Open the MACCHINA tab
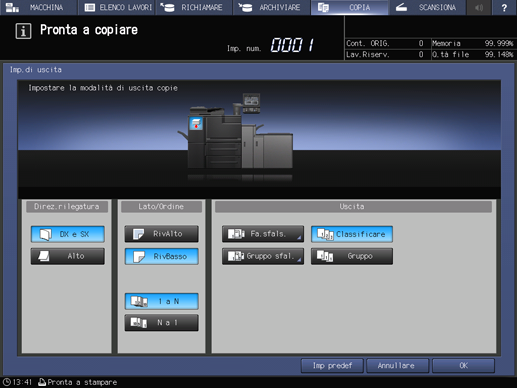Viewport: 517px width, 388px height. pos(39,7)
